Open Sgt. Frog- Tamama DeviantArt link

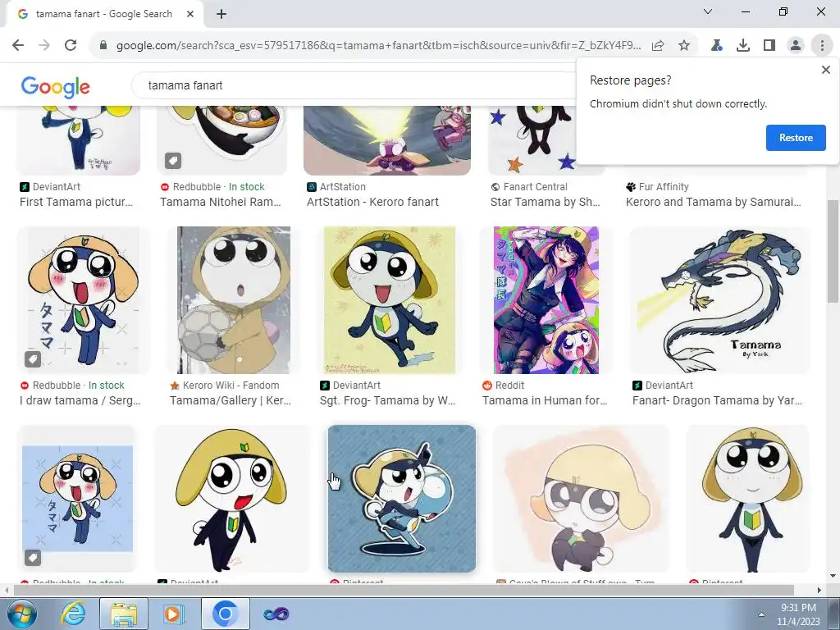387,400
